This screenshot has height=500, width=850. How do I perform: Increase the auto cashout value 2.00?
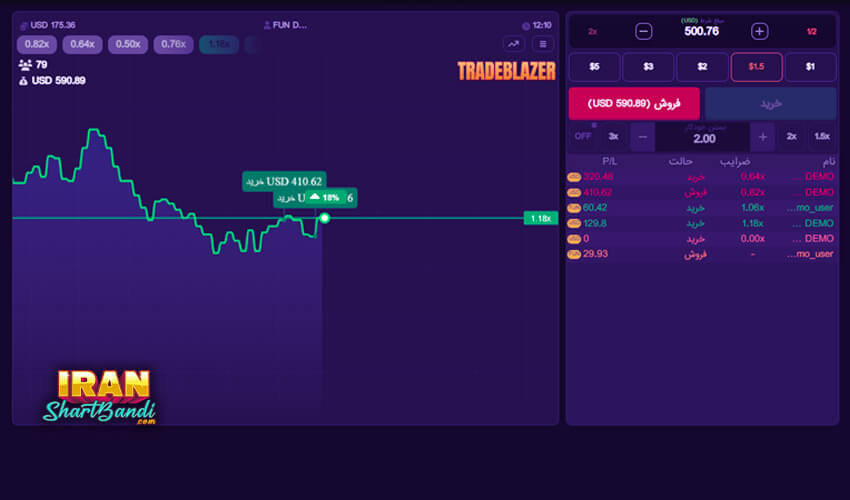[763, 137]
